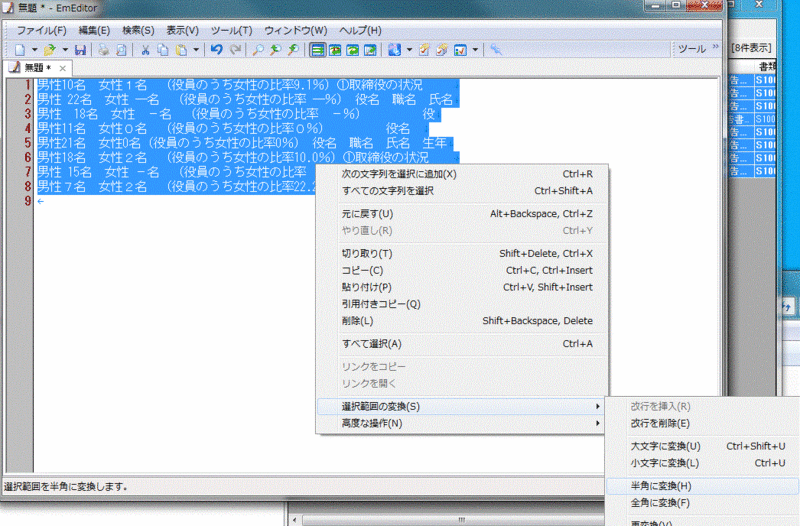The image size is (800, 526).
Task: Close the 無題 tab with its X
Action: tap(62, 68)
